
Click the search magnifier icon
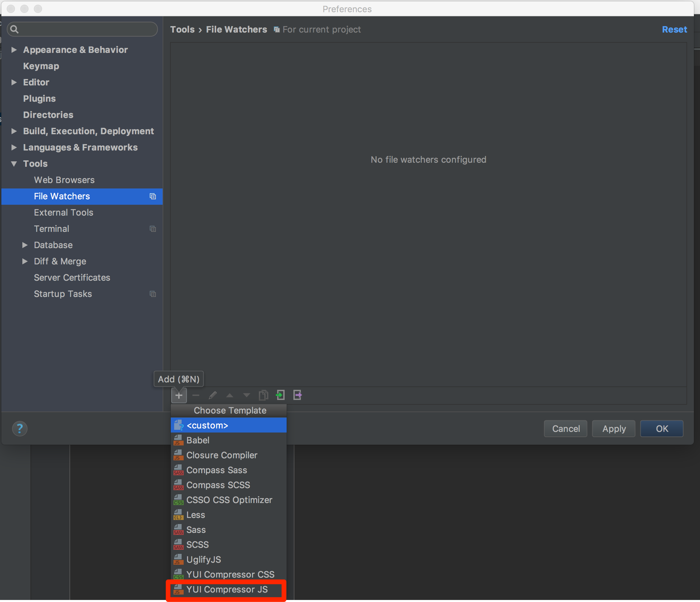[x=14, y=29]
